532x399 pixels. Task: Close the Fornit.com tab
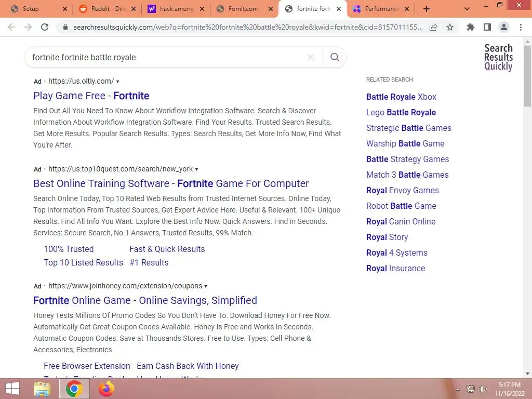tap(270, 9)
